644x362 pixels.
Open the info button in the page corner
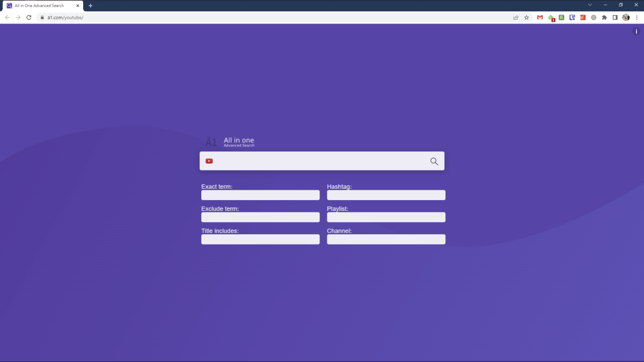(636, 32)
